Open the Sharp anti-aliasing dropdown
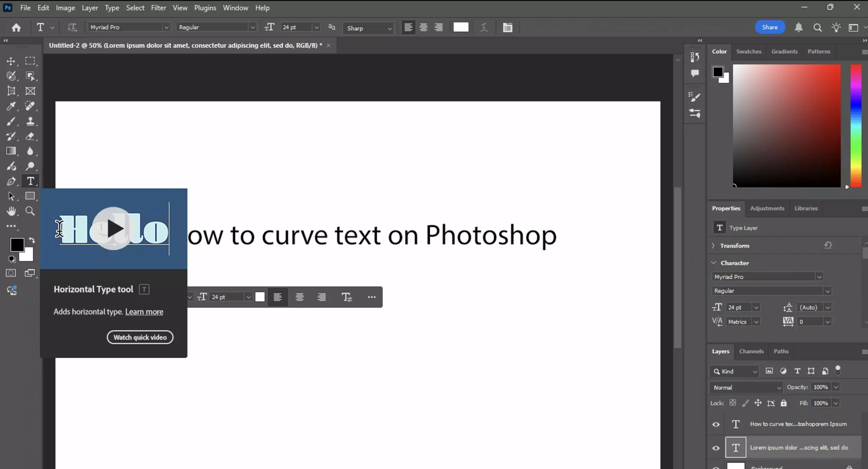868x469 pixels. click(x=390, y=29)
